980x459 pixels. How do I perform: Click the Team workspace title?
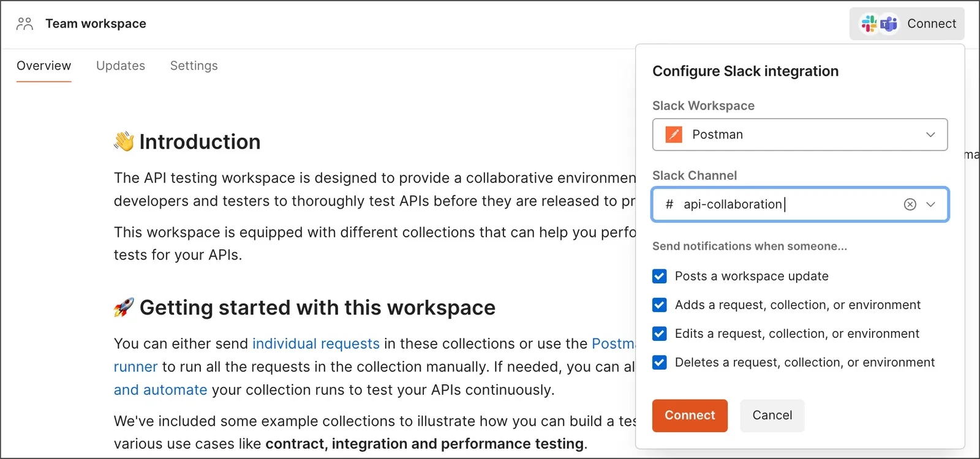[x=96, y=24]
